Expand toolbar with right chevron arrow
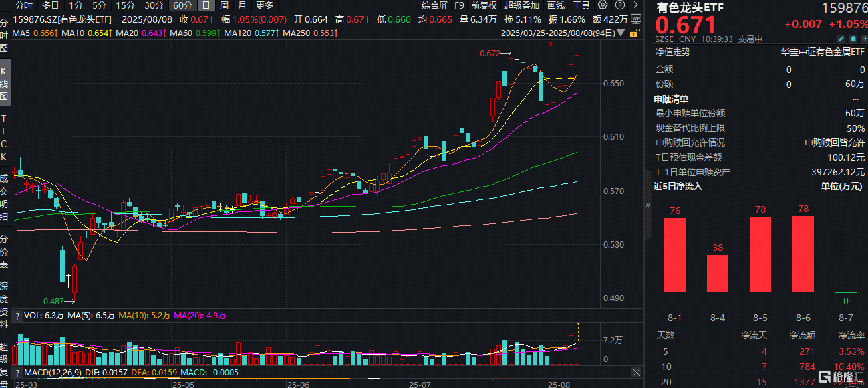The image size is (868, 388). (635, 5)
